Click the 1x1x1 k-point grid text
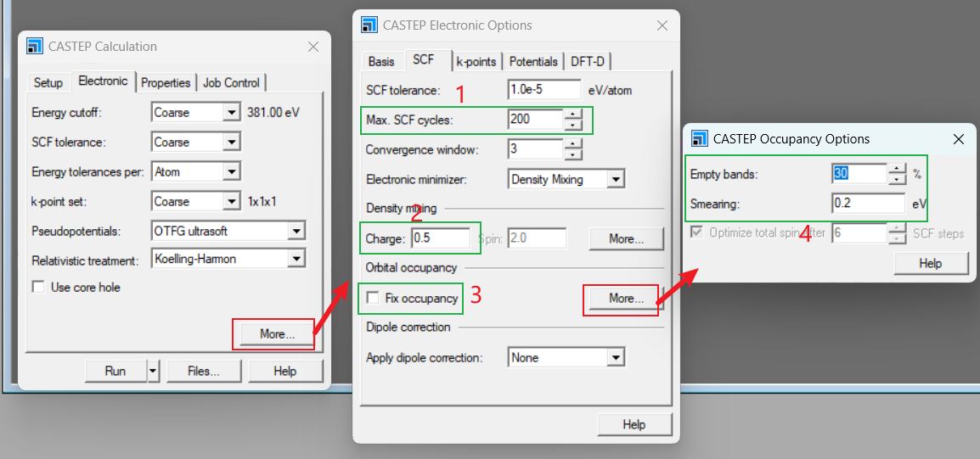Viewport: 980px width, 459px height. [260, 202]
